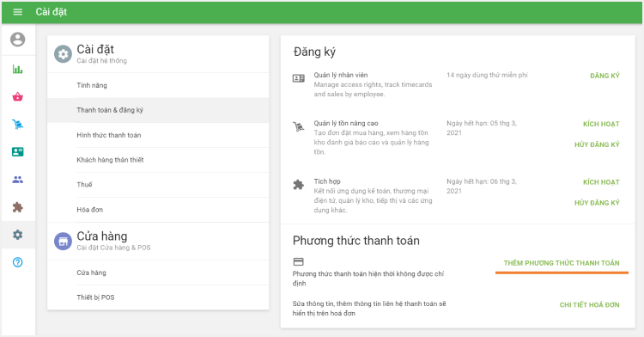Open customers people sidebar icon
Screen dimensions: 644x337
coord(18,180)
